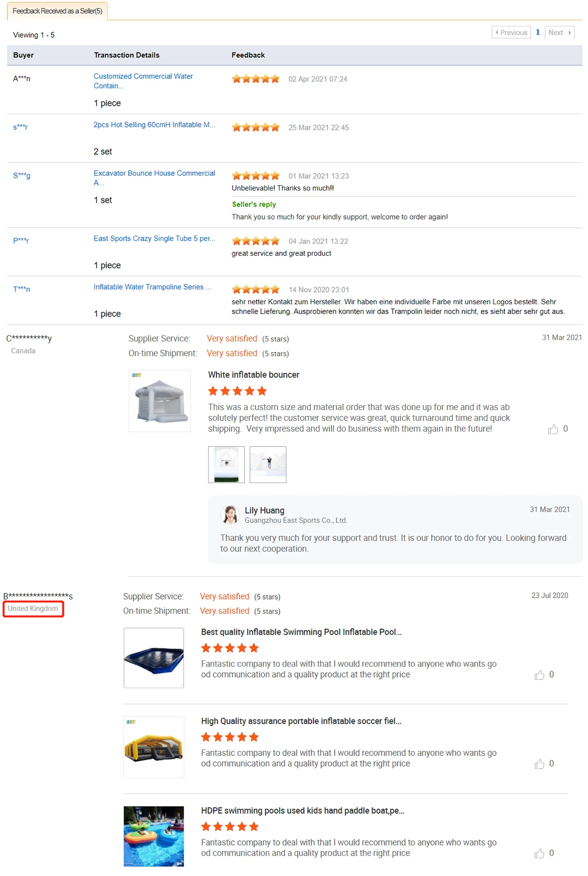This screenshot has height=876, width=588.
Task: Open Inflatable Water Trampoline Series link
Action: (x=152, y=287)
